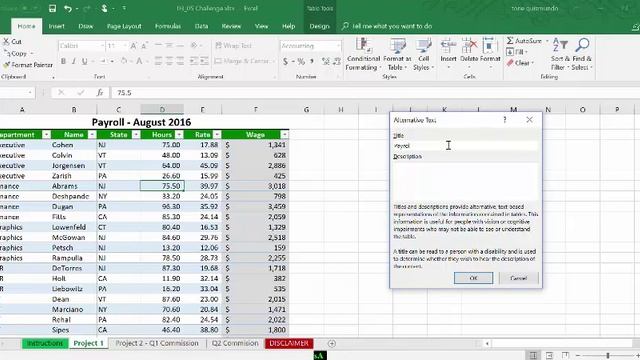Viewport: 640px width, 360px height.
Task: Open Conditional Formatting menu
Action: click(363, 54)
